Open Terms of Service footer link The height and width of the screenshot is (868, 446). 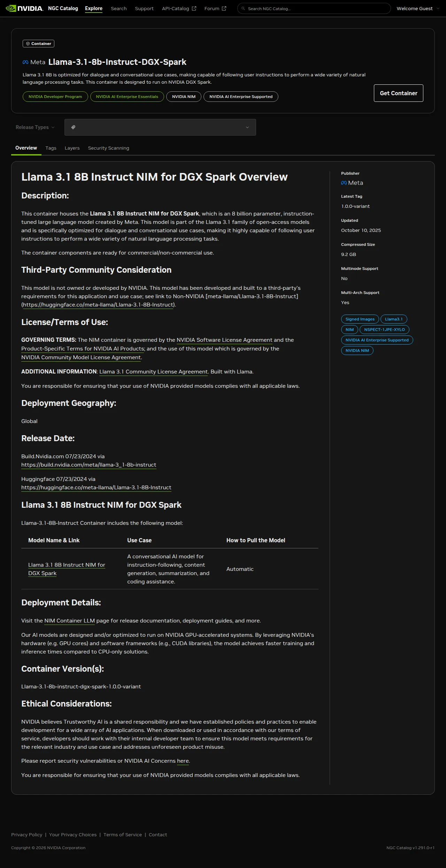point(123,835)
